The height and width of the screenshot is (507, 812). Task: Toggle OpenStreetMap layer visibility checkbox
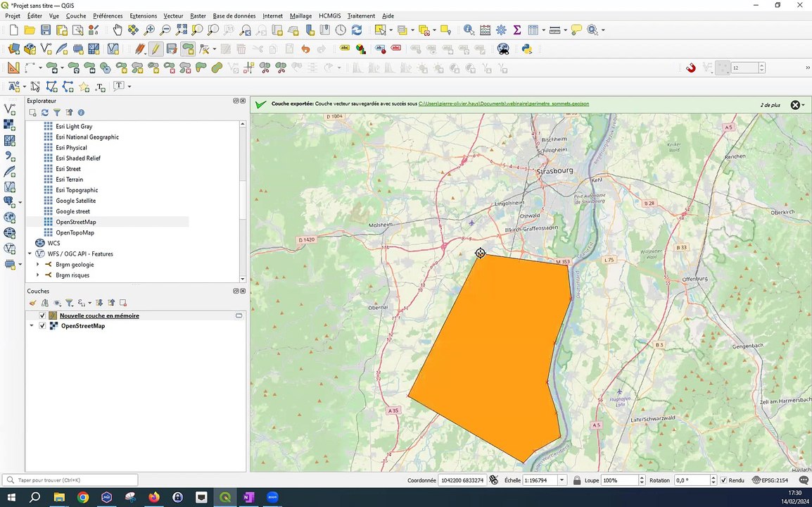coord(43,326)
